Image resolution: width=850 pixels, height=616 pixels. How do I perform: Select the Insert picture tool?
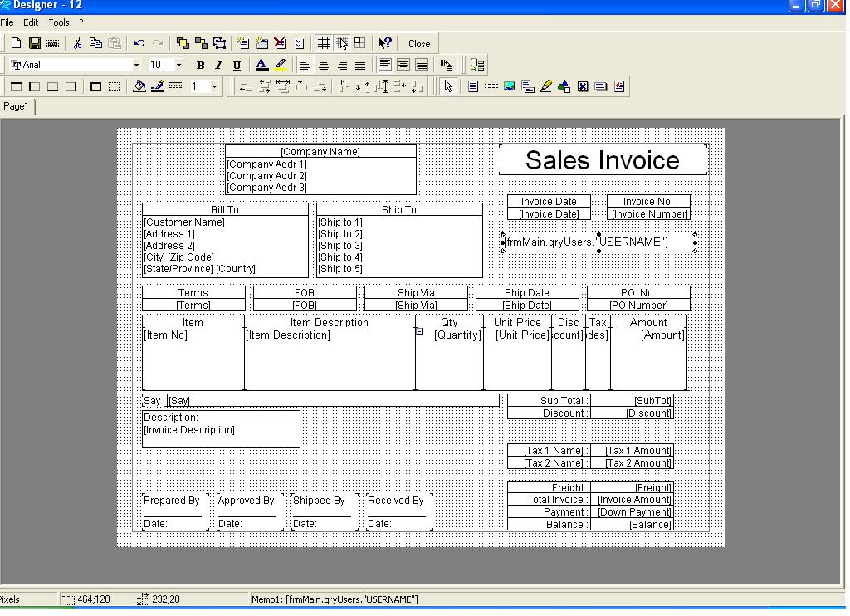(x=509, y=86)
